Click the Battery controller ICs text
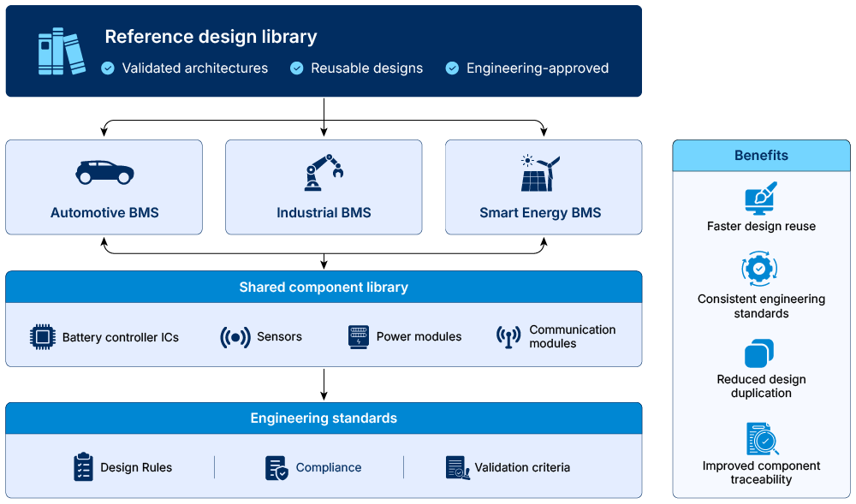Viewport: 856px width, 504px height. [x=121, y=338]
